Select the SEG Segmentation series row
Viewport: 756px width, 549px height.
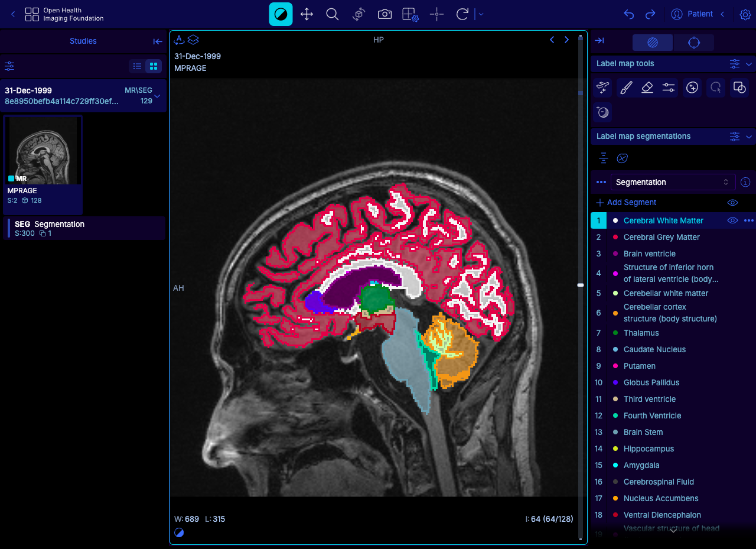85,228
